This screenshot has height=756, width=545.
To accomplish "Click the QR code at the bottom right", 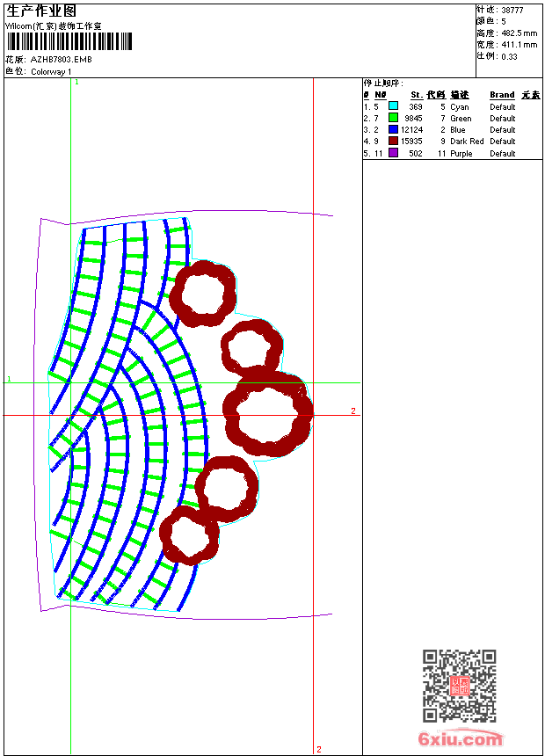I will click(459, 686).
